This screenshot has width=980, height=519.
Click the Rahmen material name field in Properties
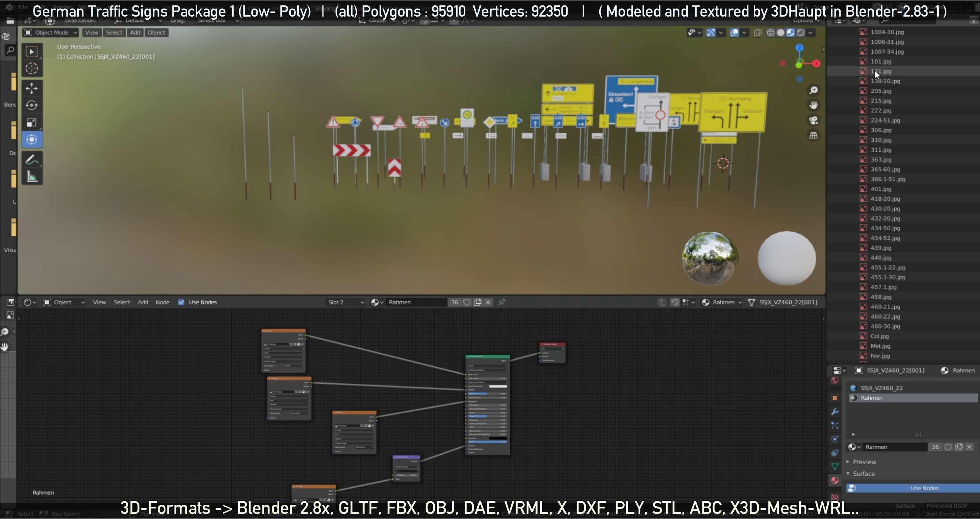895,447
